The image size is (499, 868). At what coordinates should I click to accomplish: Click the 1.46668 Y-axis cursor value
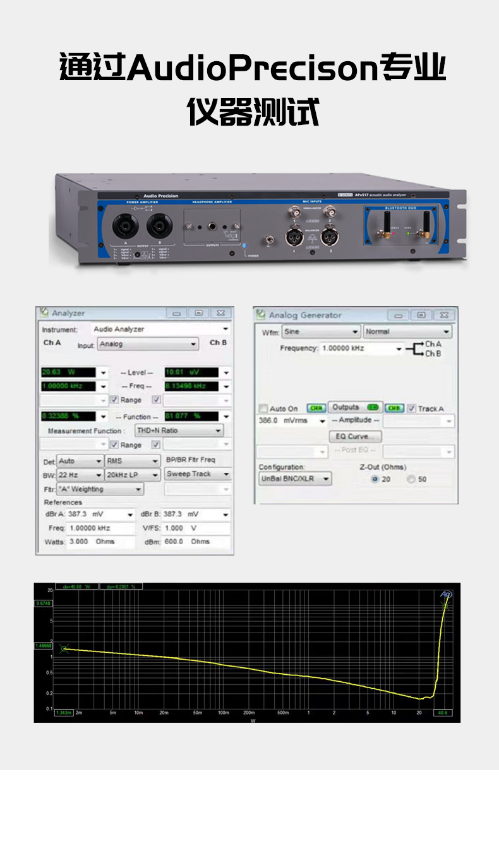tap(43, 646)
